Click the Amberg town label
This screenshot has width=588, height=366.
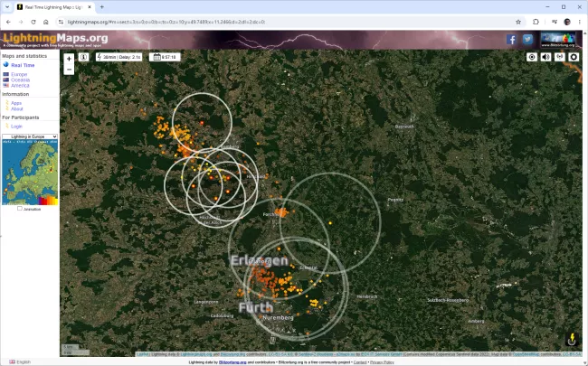pos(476,321)
